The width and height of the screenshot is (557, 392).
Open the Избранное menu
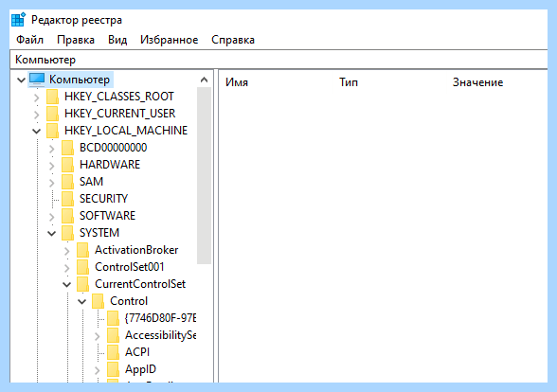(x=169, y=40)
